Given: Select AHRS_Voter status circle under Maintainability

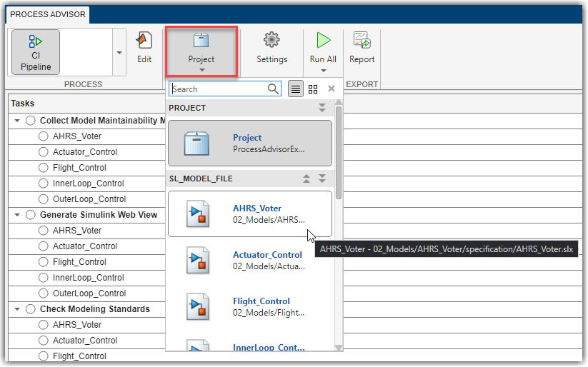Looking at the screenshot, I should pos(44,136).
